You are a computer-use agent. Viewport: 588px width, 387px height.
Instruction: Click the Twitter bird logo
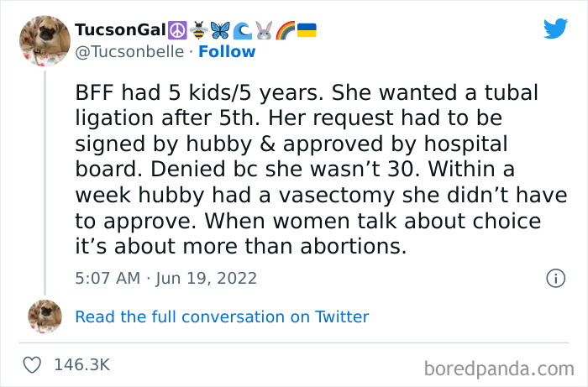[555, 29]
